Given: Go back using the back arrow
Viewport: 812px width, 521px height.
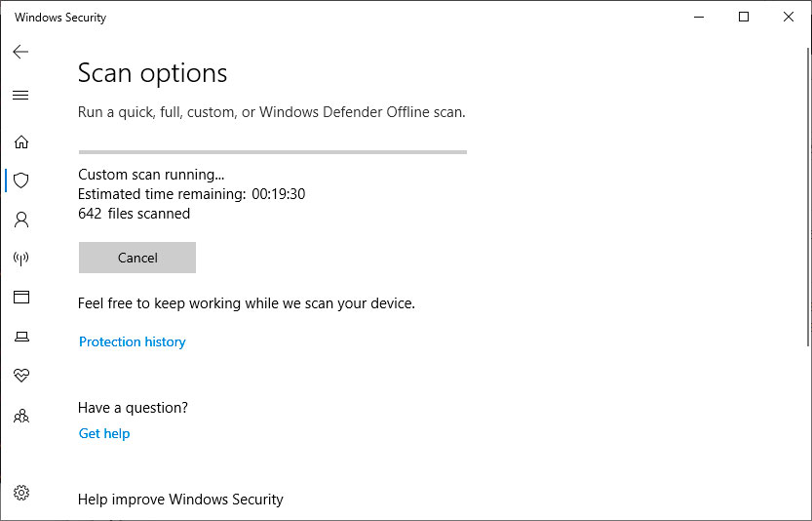Looking at the screenshot, I should [20, 52].
